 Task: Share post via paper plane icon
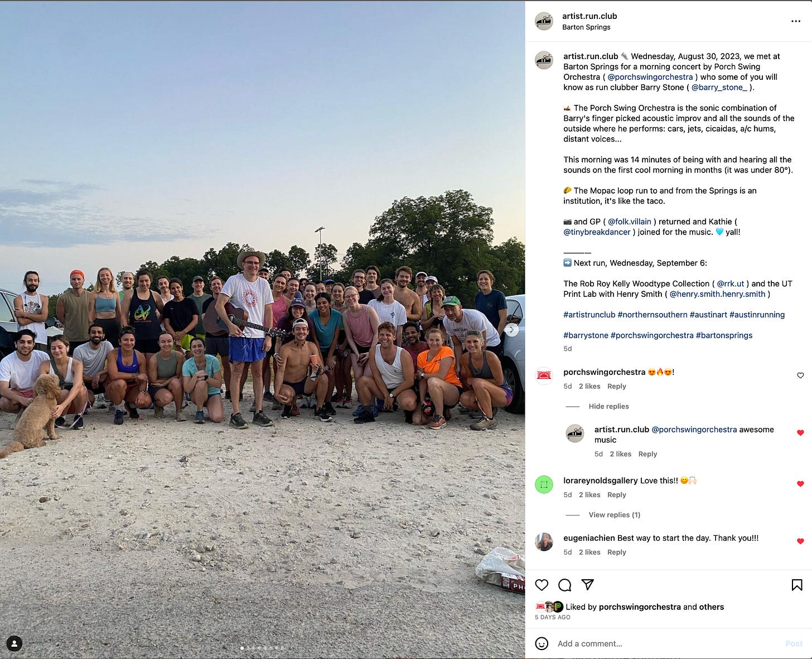click(588, 585)
